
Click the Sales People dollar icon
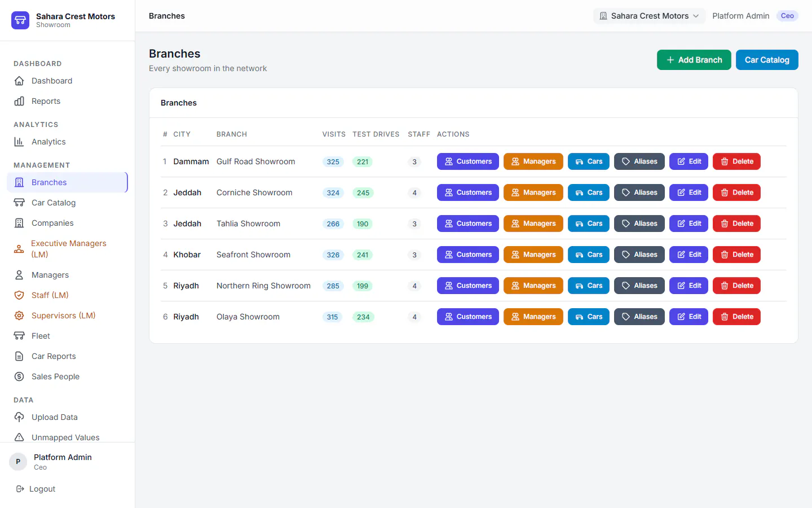point(19,376)
